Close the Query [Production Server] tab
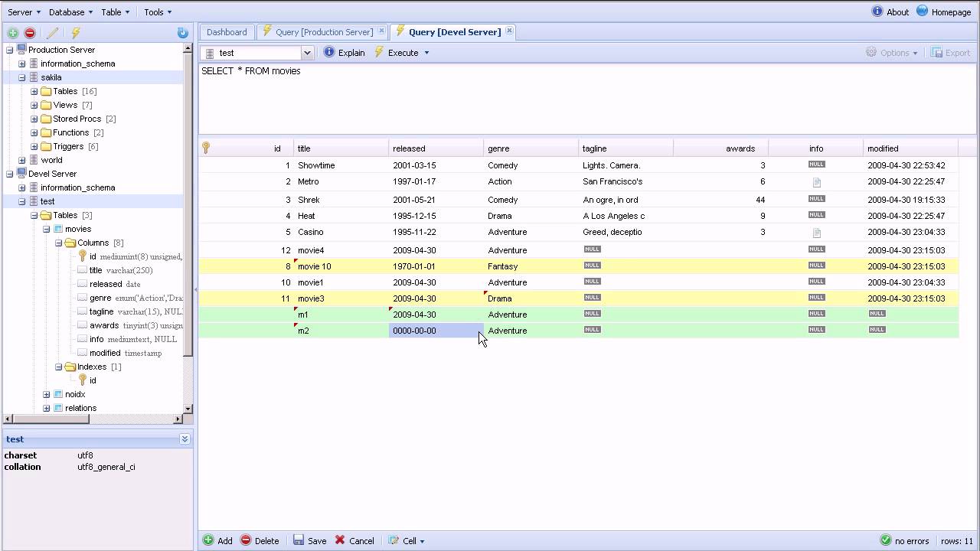The image size is (980, 551). pyautogui.click(x=381, y=31)
